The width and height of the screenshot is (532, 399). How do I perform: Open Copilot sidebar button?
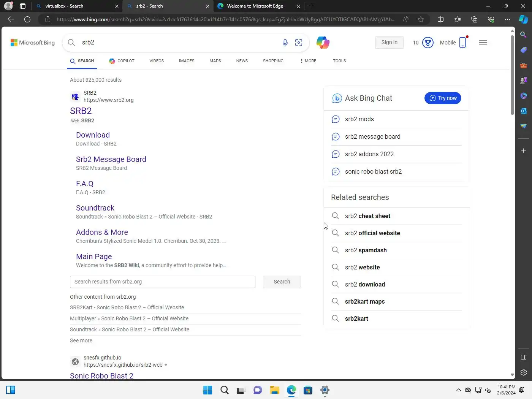(x=524, y=19)
